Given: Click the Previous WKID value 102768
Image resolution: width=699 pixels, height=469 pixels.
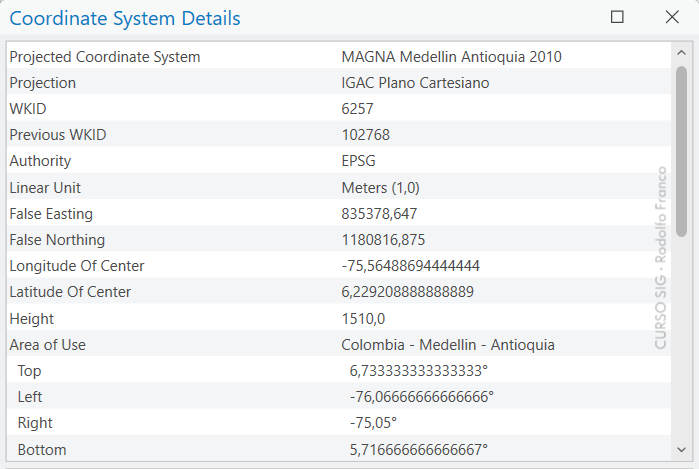Looking at the screenshot, I should pos(366,135).
